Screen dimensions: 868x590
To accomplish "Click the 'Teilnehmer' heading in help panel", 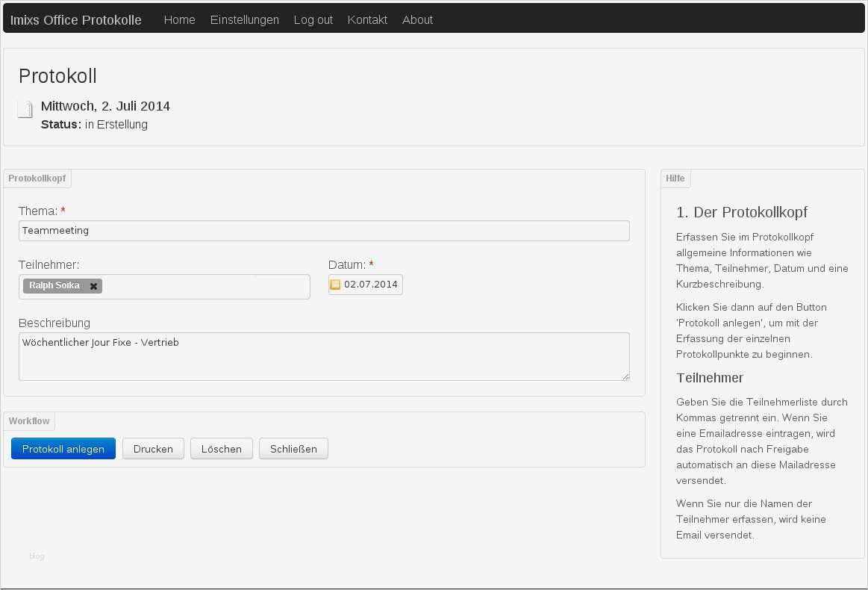I will (x=710, y=378).
